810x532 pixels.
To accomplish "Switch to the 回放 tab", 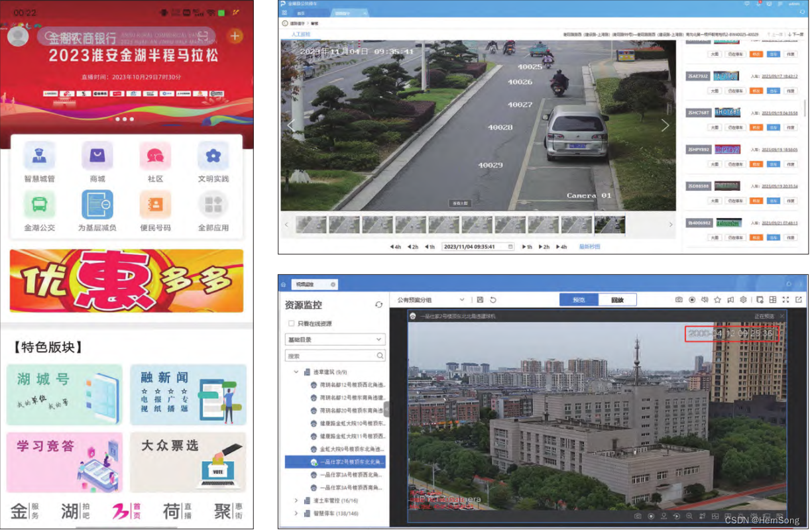I will pyautogui.click(x=617, y=300).
